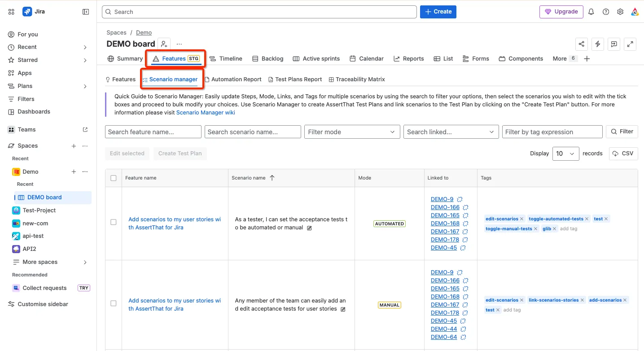Switch to the Timeline tab
This screenshot has height=351, width=644.
click(x=226, y=59)
